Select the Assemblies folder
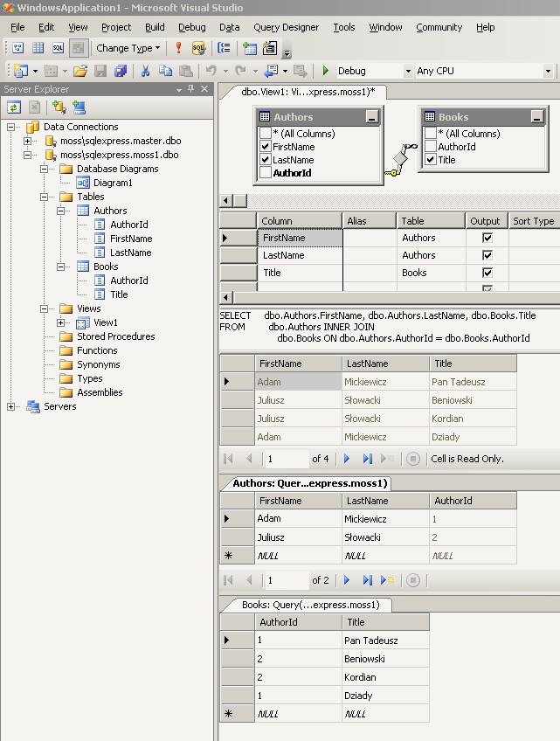 pyautogui.click(x=100, y=392)
